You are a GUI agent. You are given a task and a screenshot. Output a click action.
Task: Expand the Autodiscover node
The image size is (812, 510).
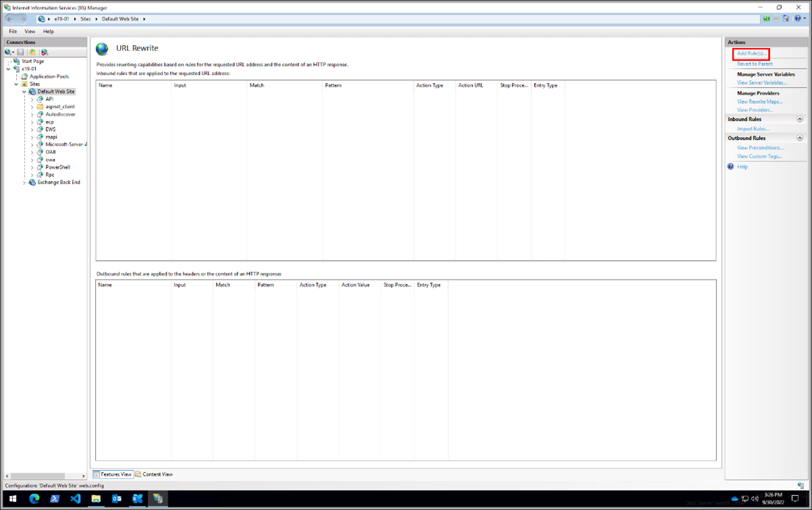click(32, 114)
